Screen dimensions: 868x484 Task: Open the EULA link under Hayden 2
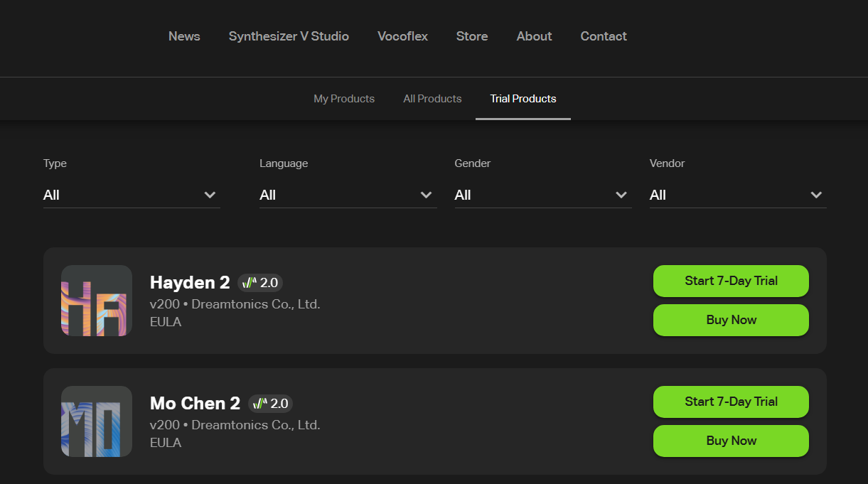point(166,322)
